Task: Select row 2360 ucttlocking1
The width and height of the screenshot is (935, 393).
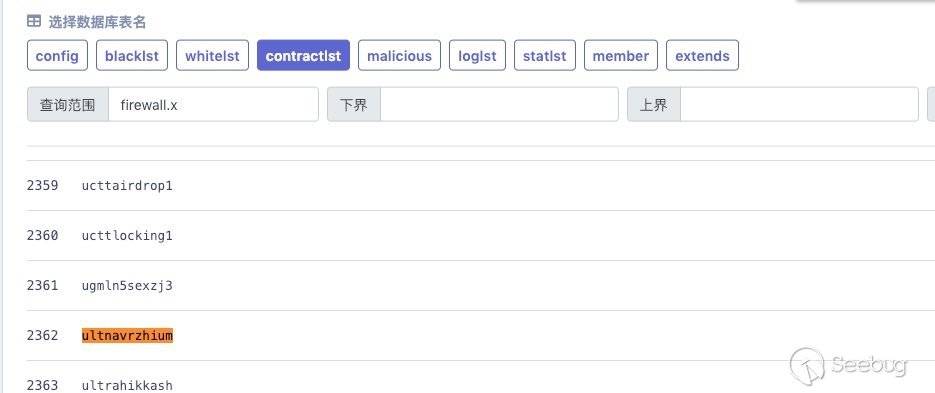Action: click(x=481, y=236)
